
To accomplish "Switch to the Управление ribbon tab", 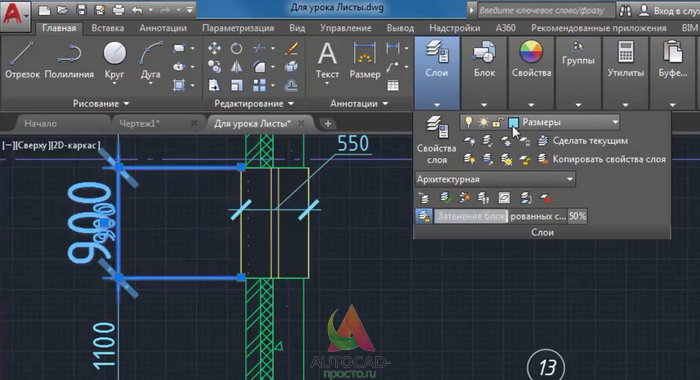I will pos(346,28).
